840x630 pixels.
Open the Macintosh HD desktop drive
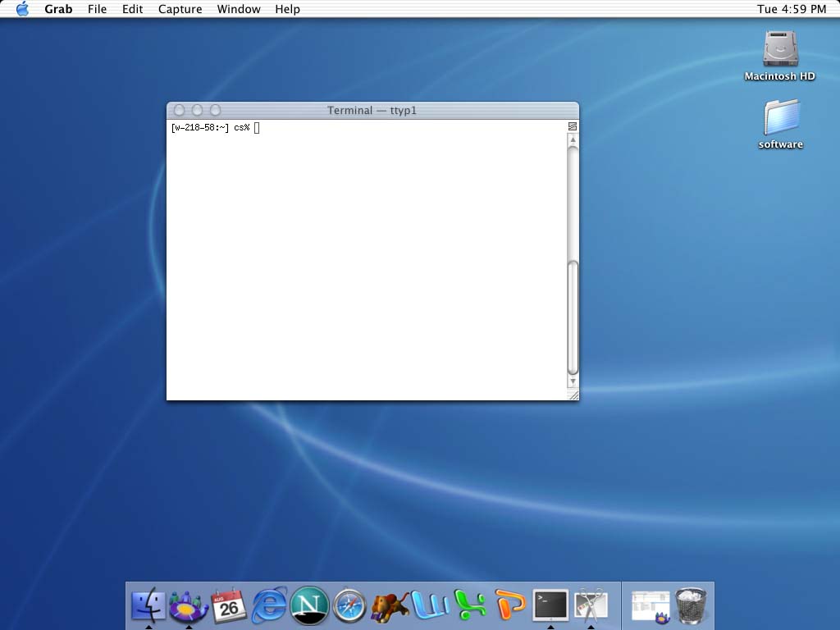tap(779, 50)
